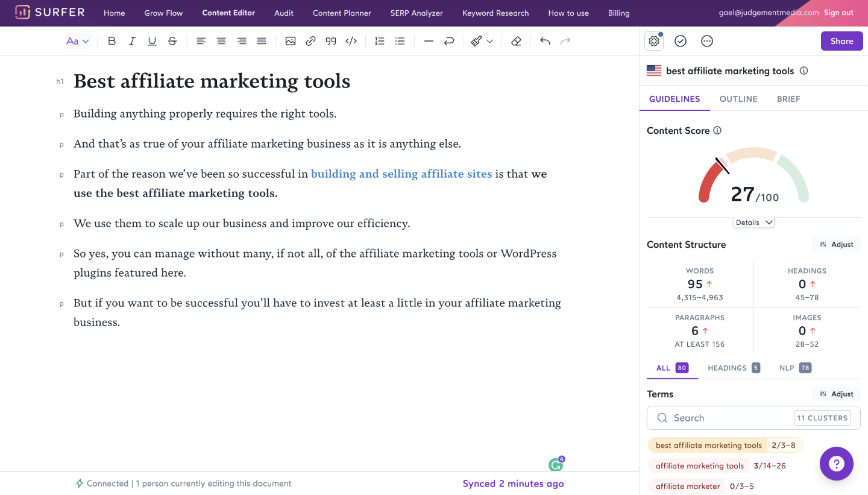Open the settings gear in the side panel
Screen dimensions: 868x495
click(653, 41)
